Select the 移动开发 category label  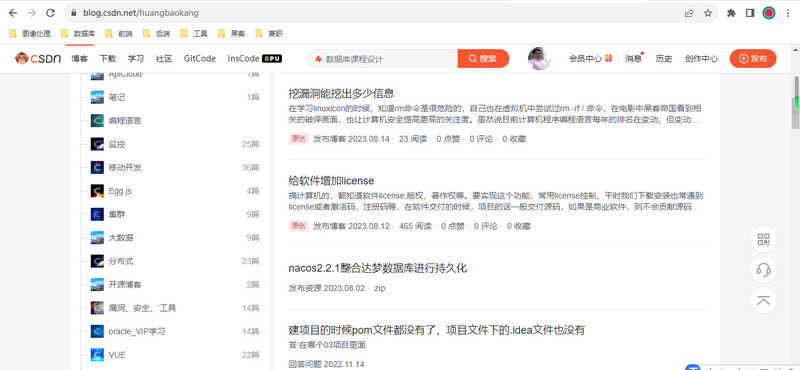[x=125, y=167]
